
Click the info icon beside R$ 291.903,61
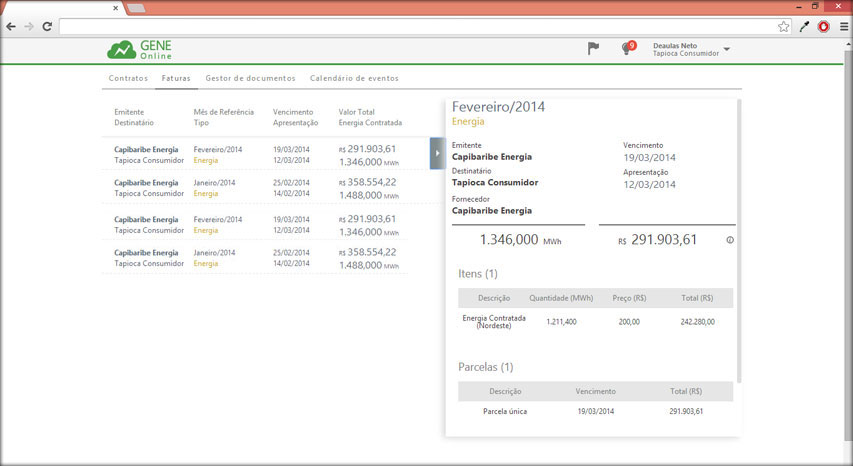[x=730, y=240]
